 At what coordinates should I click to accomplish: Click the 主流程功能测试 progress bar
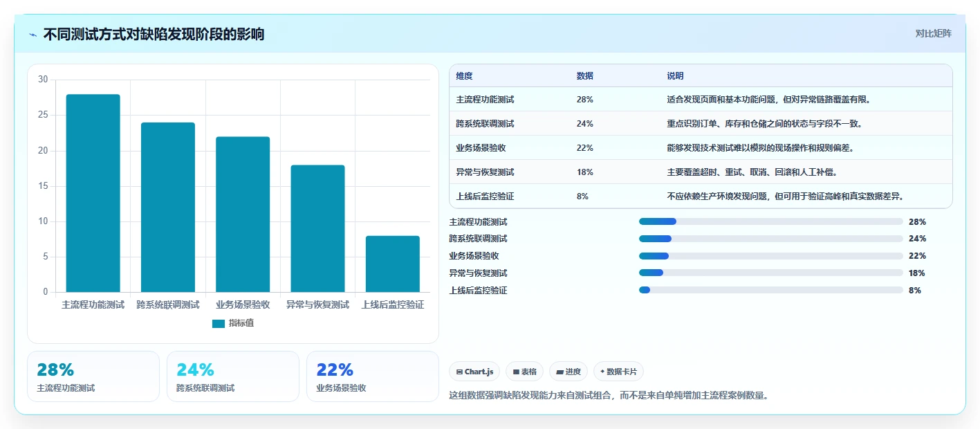coord(771,221)
